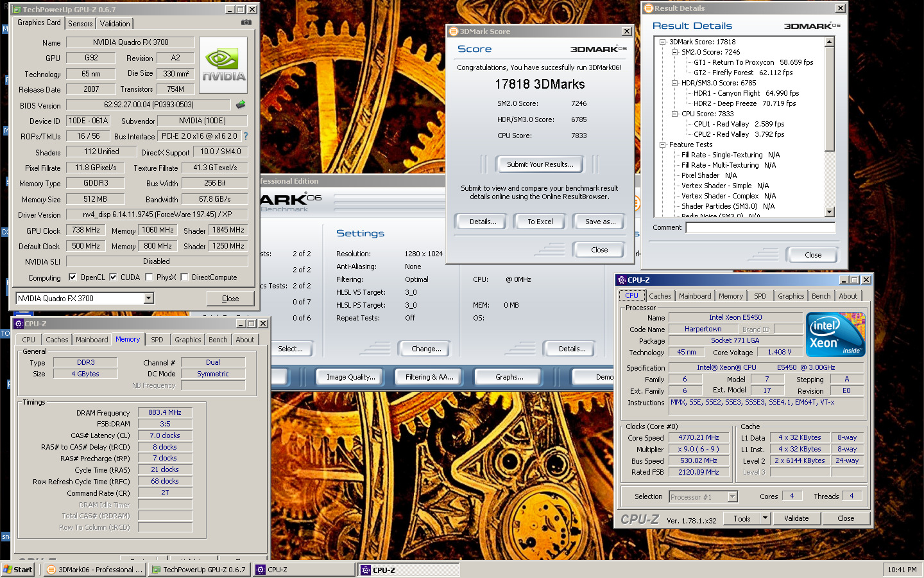Open 3DMark06 Professional from the taskbar
Viewport: 924px width, 578px height.
95,570
